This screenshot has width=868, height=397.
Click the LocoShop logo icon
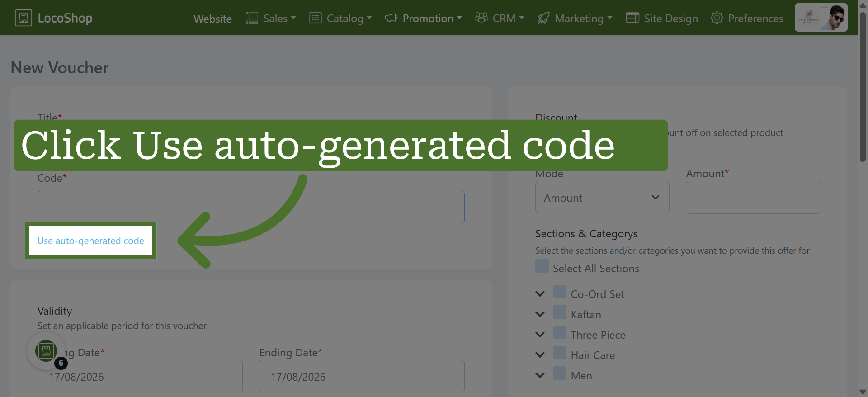pos(24,18)
